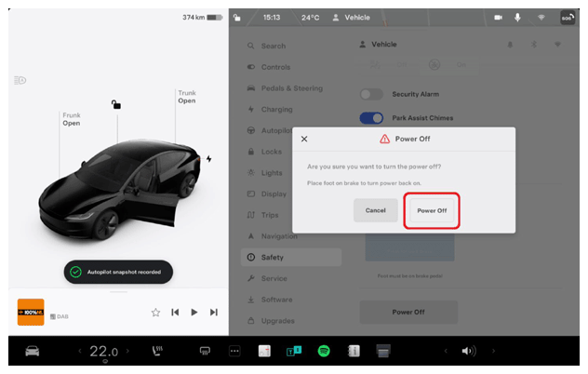Image resolution: width=588 pixels, height=374 pixels.
Task: Tap the volume speaker icon
Action: [469, 351]
